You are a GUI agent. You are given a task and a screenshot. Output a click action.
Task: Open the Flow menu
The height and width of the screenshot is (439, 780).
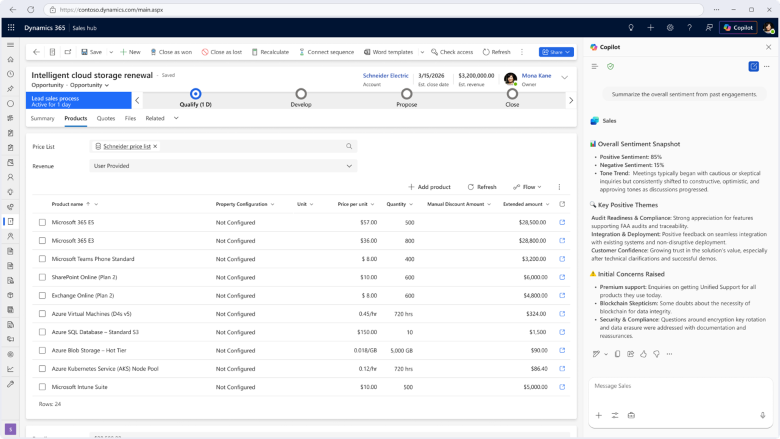(x=527, y=187)
